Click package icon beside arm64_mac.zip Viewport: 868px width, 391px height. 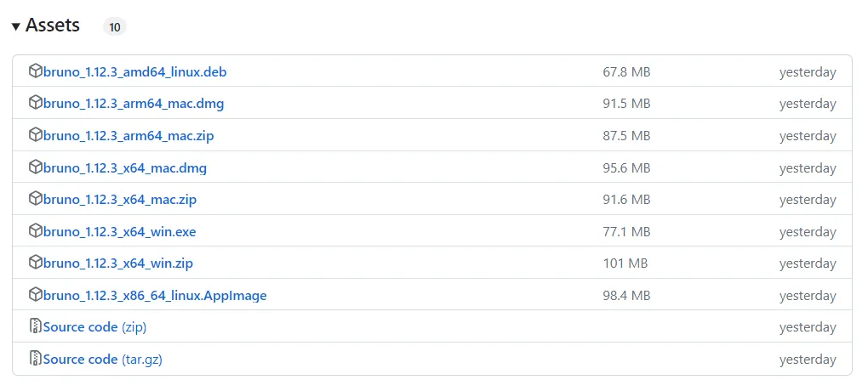coord(36,134)
